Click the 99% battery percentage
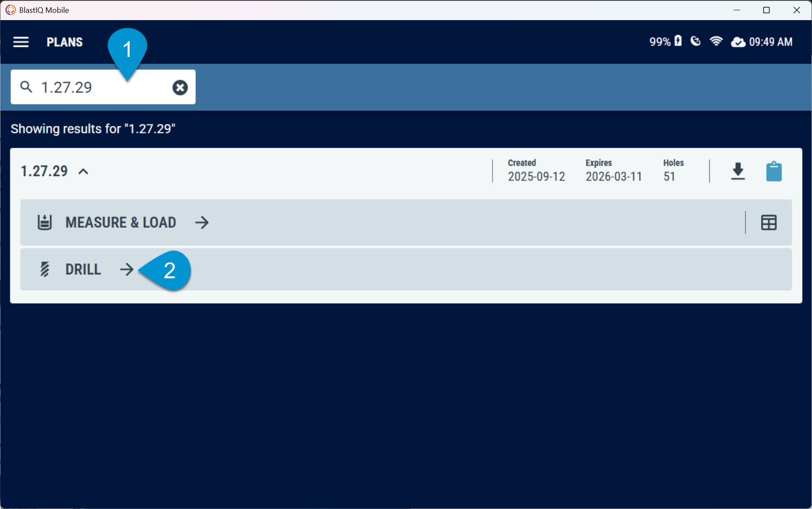Screen dimensions: 812x509 click(660, 42)
